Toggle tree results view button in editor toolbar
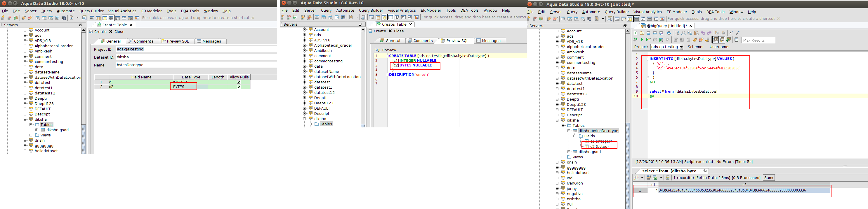Image resolution: width=868 pixels, height=209 pixels. 722,39
